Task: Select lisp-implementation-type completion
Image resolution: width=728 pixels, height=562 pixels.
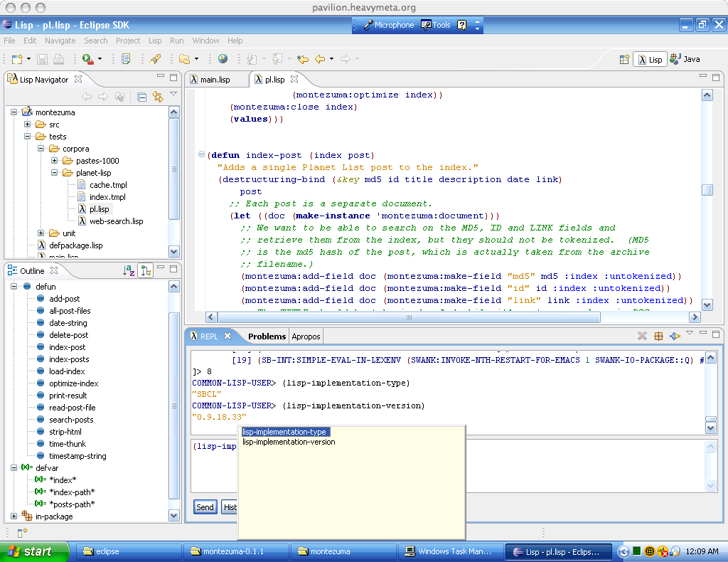Action: [x=284, y=432]
